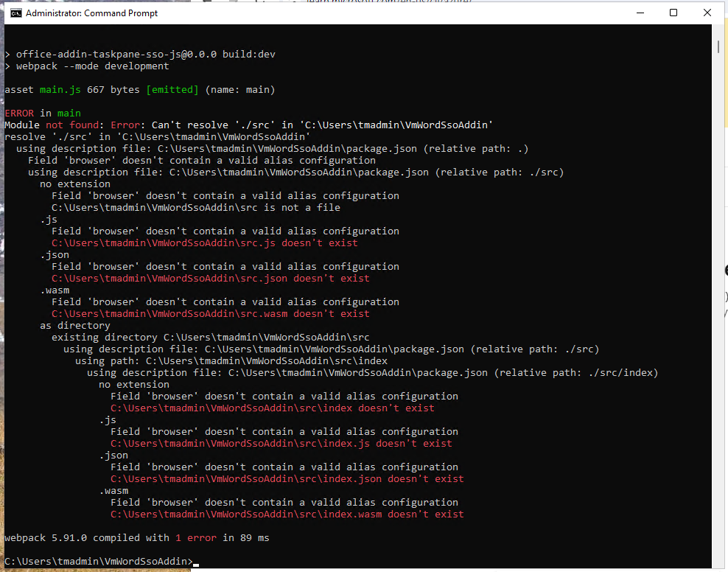Click the 'as directory' line in output
This screenshot has width=728, height=572.
tap(75, 326)
